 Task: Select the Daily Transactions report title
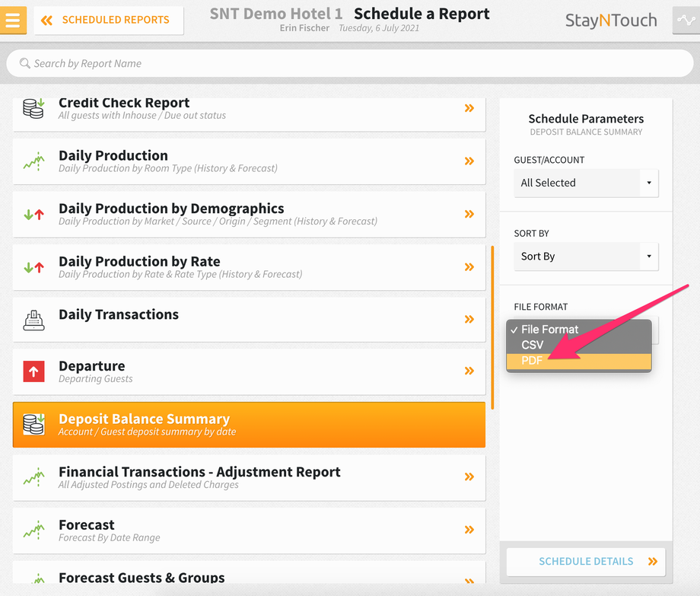[119, 314]
